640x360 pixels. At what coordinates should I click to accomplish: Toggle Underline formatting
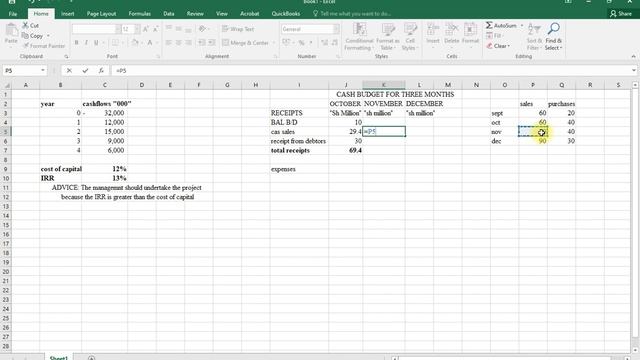click(x=96, y=42)
